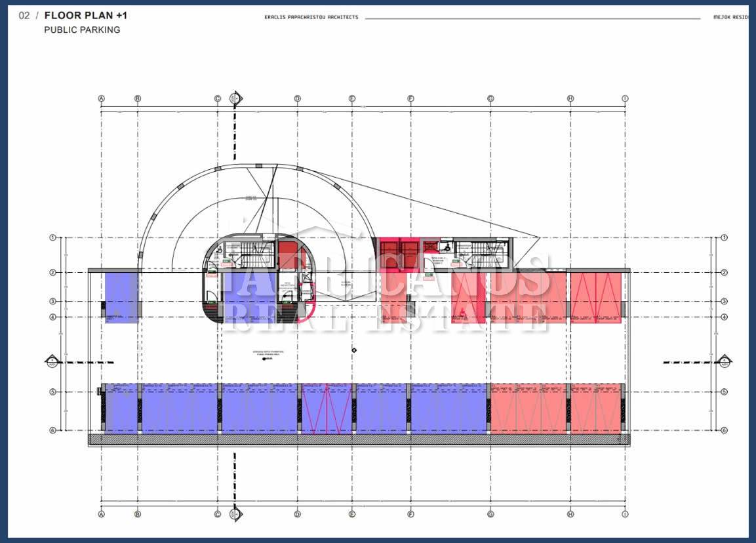The height and width of the screenshot is (543, 756).
Task: Select the isolated blue parking bay at far left
Action: point(121,297)
